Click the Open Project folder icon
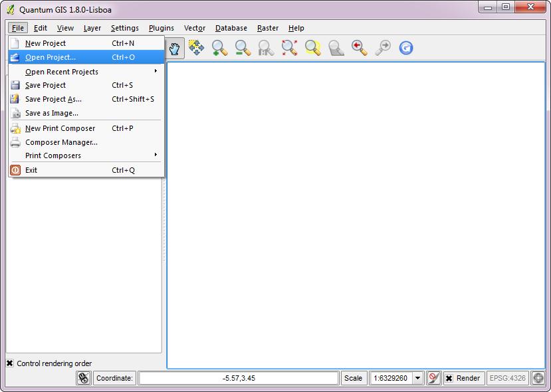The height and width of the screenshot is (392, 551). [x=15, y=57]
